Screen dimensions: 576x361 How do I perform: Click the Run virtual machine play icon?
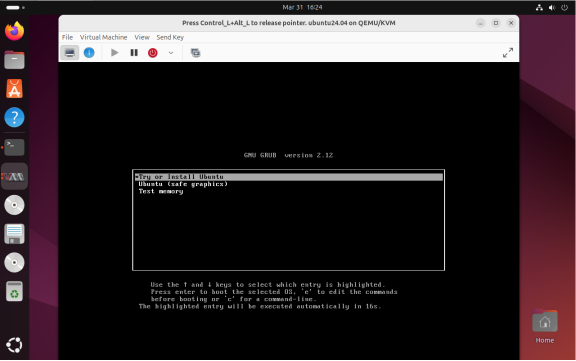point(115,53)
